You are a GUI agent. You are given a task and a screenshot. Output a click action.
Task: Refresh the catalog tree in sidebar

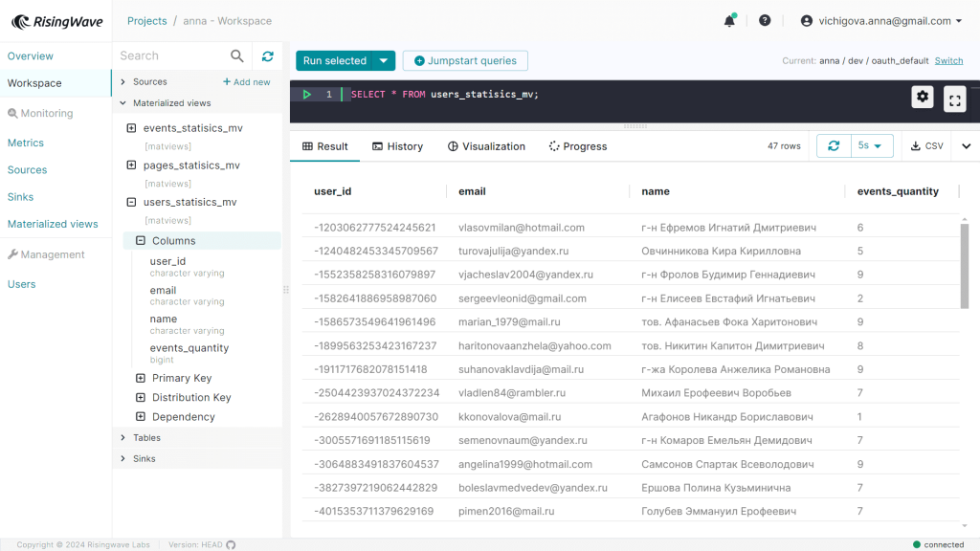(x=268, y=56)
